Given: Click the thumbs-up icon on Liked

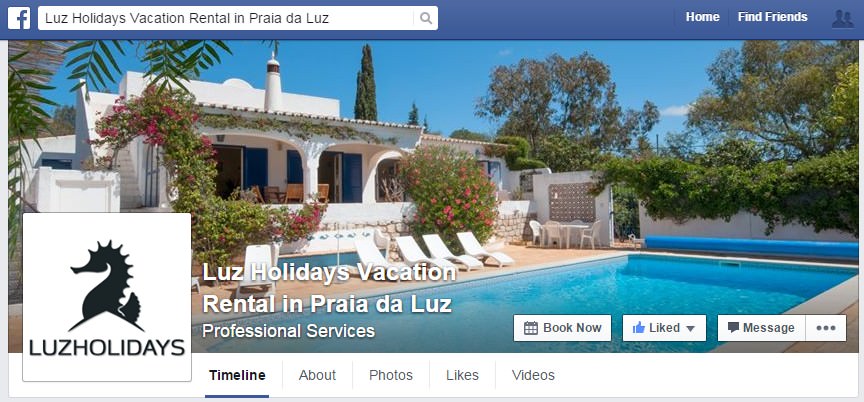Looking at the screenshot, I should pos(639,328).
